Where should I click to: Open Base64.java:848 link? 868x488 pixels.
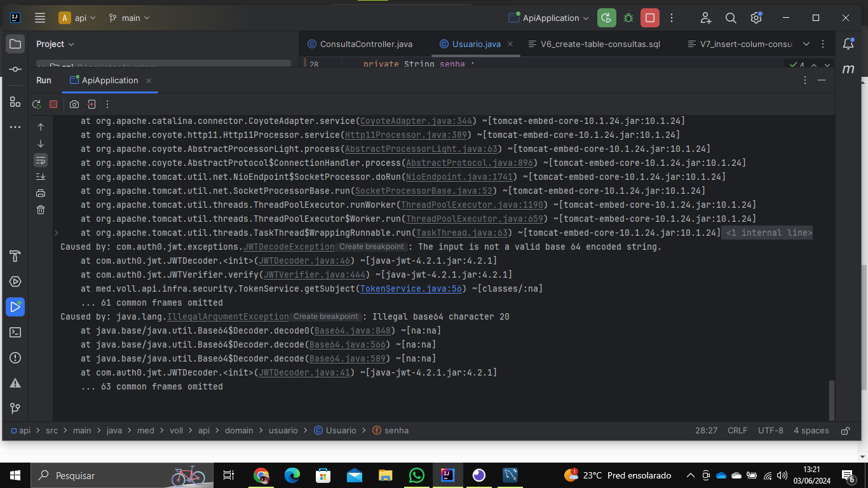point(353,330)
